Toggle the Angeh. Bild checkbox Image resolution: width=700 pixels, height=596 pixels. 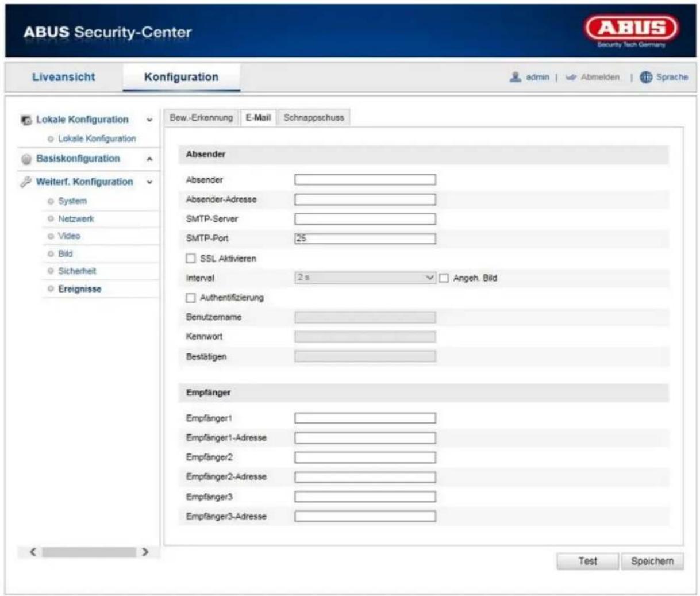(444, 278)
